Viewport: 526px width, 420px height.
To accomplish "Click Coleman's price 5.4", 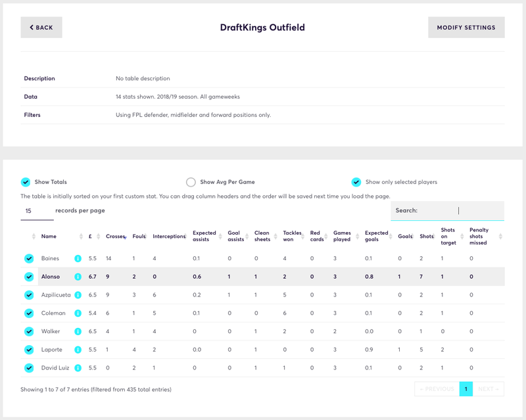I will (92, 313).
